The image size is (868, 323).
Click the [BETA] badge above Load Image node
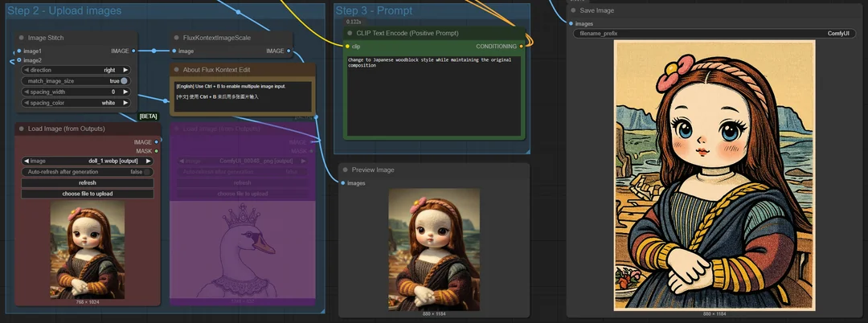[x=148, y=117]
